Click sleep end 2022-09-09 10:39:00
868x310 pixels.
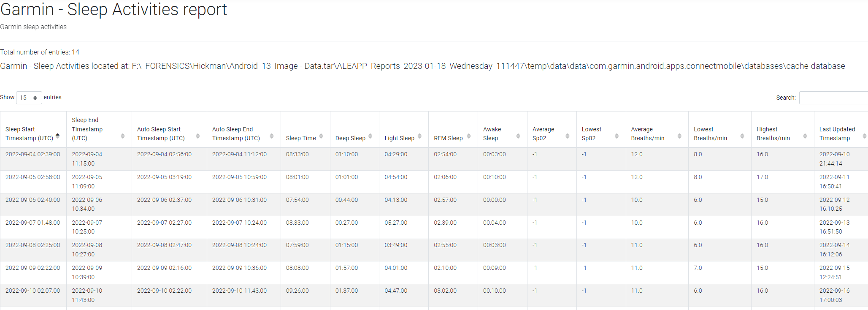coord(87,272)
